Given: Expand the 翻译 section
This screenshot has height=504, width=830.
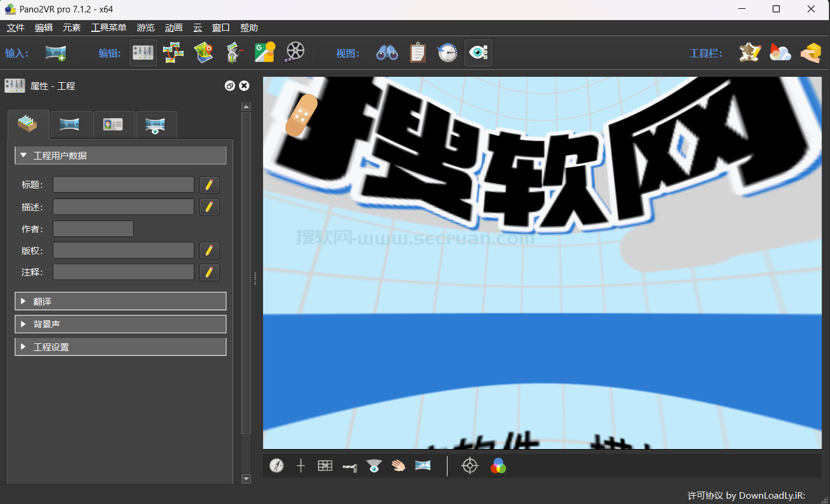Looking at the screenshot, I should 121,301.
